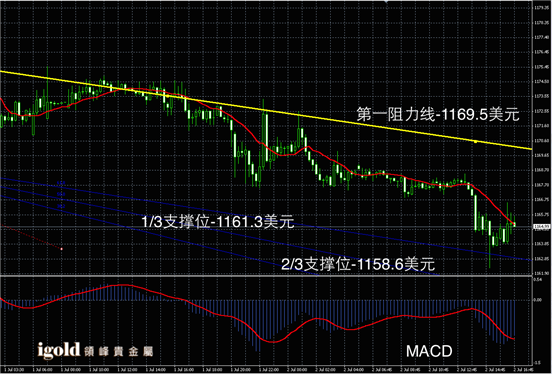Click the yellow trendline anchor point at right
Image resolution: width=552 pixels, height=374 pixels.
point(476,142)
